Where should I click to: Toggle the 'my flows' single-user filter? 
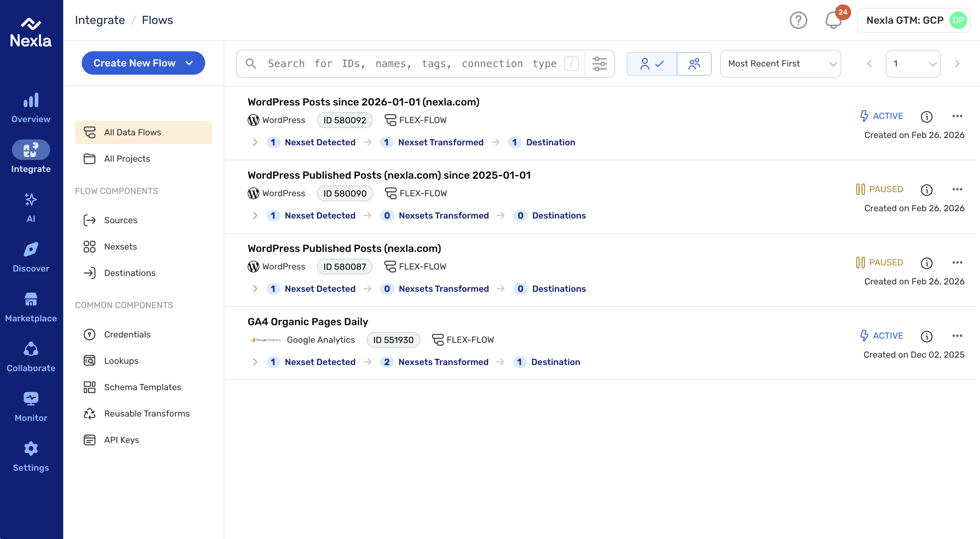(x=652, y=64)
